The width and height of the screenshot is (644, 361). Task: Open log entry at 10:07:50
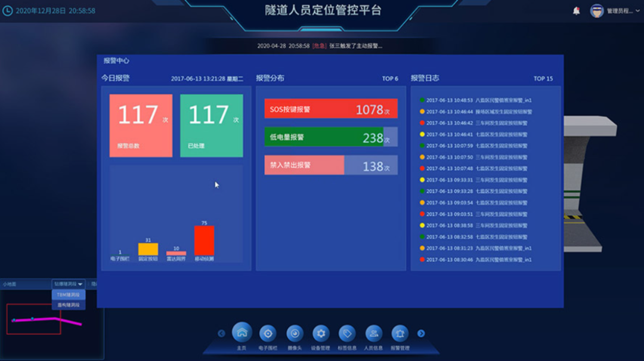pos(473,157)
